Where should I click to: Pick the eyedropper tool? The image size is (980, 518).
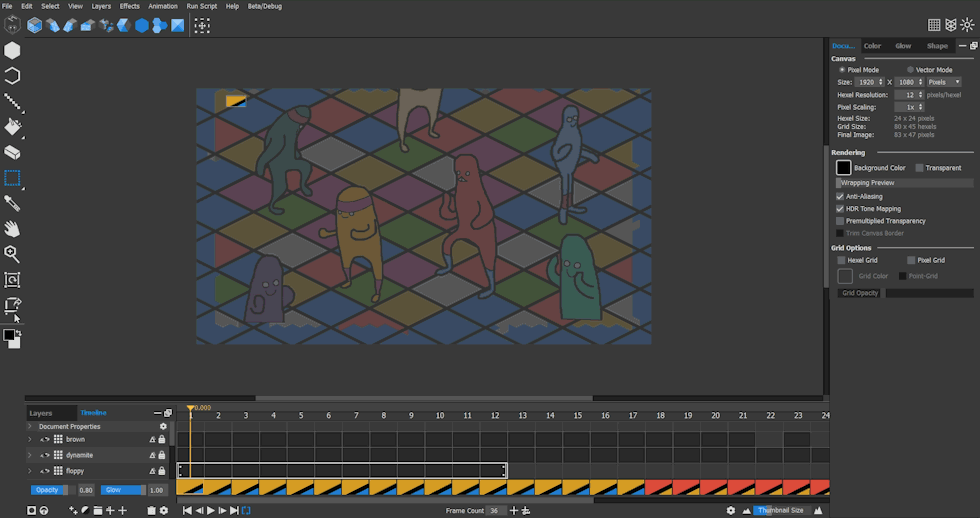(12, 204)
